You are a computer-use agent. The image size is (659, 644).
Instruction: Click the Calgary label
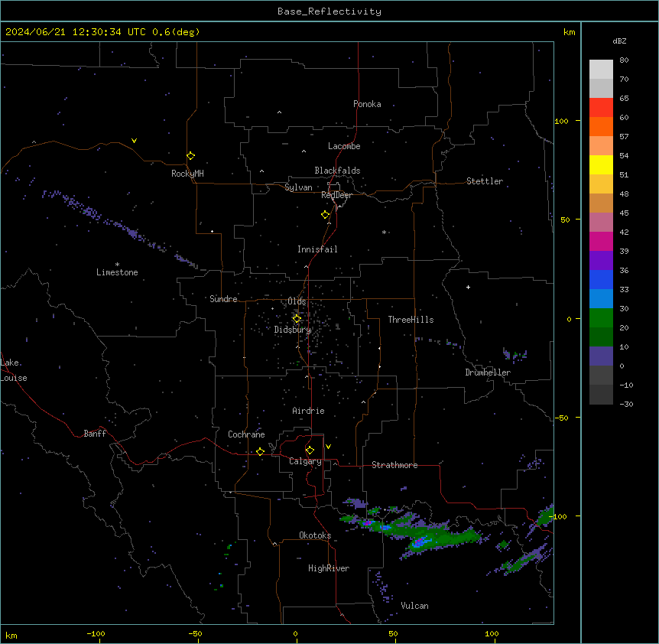pyautogui.click(x=305, y=461)
